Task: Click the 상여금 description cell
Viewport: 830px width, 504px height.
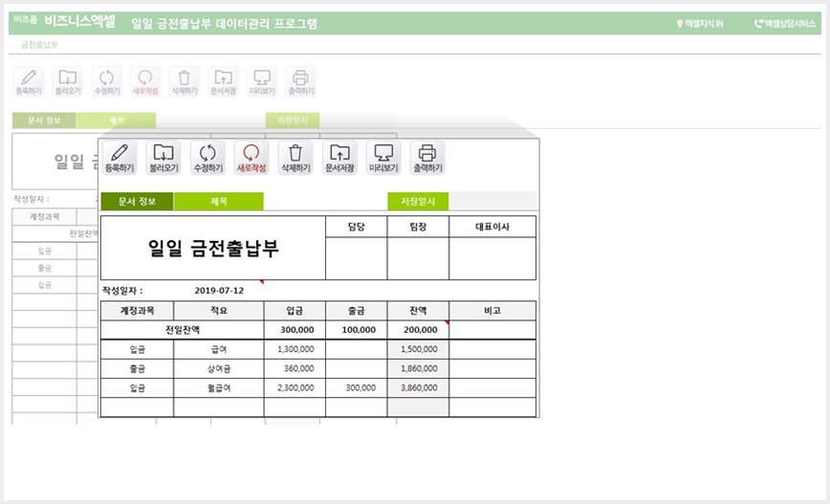Action: pyautogui.click(x=219, y=368)
